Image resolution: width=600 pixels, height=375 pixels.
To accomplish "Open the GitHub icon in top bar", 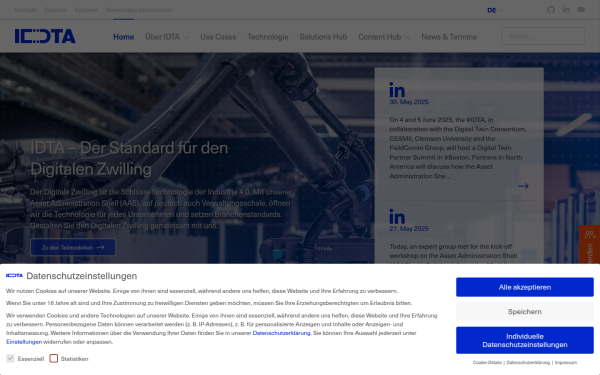I will tap(551, 10).
